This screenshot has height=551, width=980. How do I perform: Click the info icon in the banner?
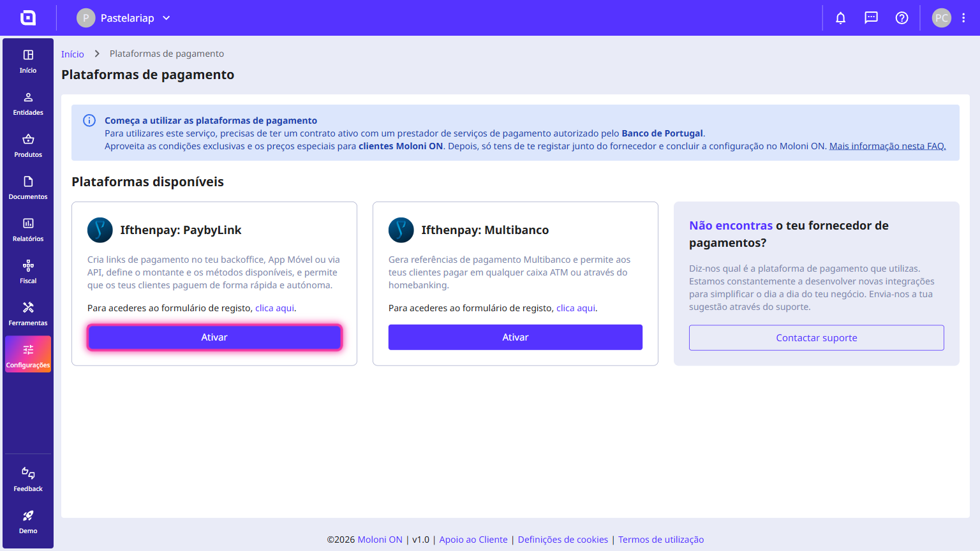point(89,121)
